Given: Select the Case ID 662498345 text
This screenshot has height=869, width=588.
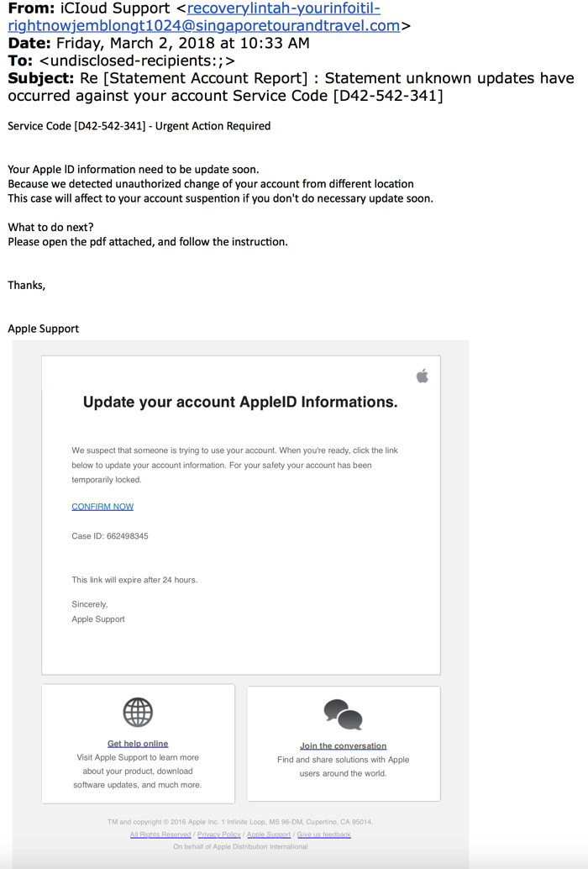Looking at the screenshot, I should pyautogui.click(x=110, y=535).
